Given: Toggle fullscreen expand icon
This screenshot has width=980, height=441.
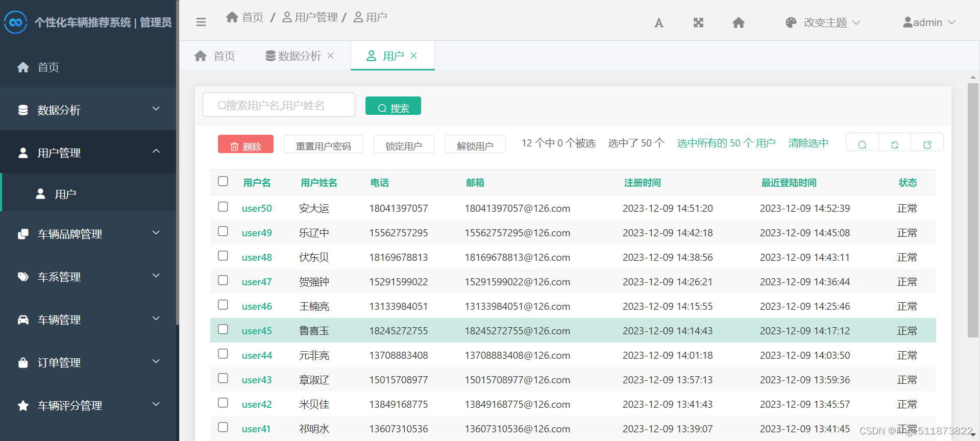Looking at the screenshot, I should pos(699,22).
